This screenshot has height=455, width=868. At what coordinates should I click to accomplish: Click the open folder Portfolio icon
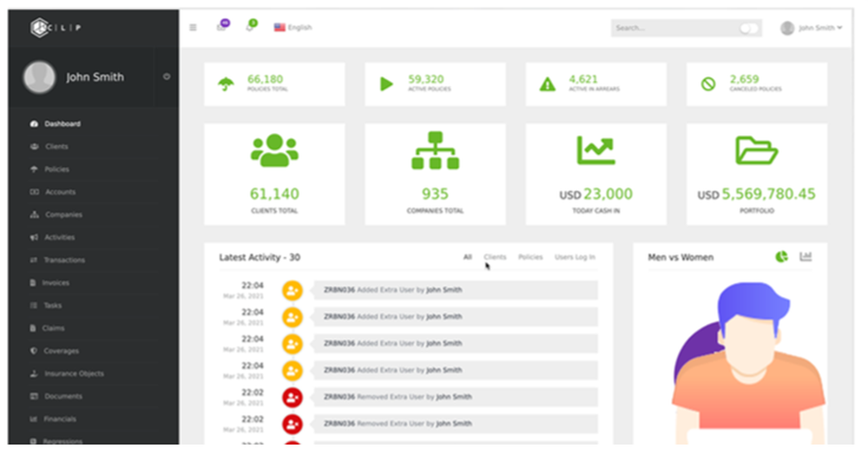pos(757,150)
